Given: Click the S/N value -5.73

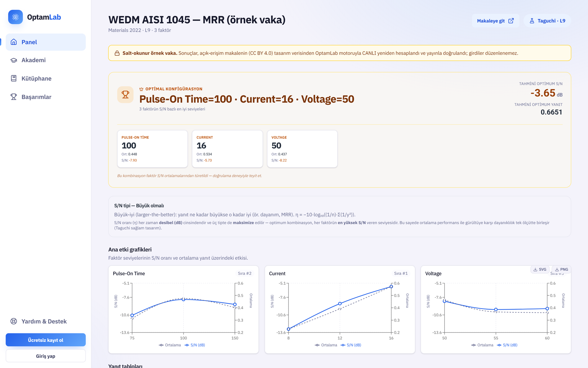Looking at the screenshot, I should 208,160.
